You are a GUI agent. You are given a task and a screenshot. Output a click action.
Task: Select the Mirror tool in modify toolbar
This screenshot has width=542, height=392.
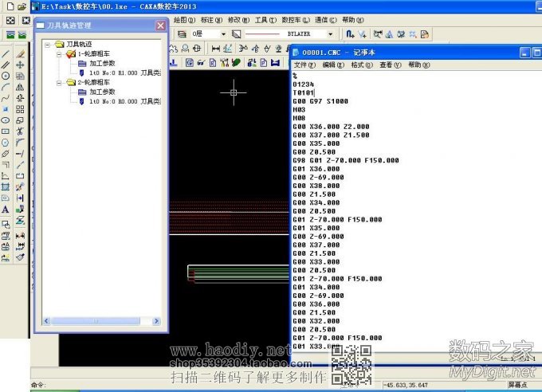(x=20, y=87)
